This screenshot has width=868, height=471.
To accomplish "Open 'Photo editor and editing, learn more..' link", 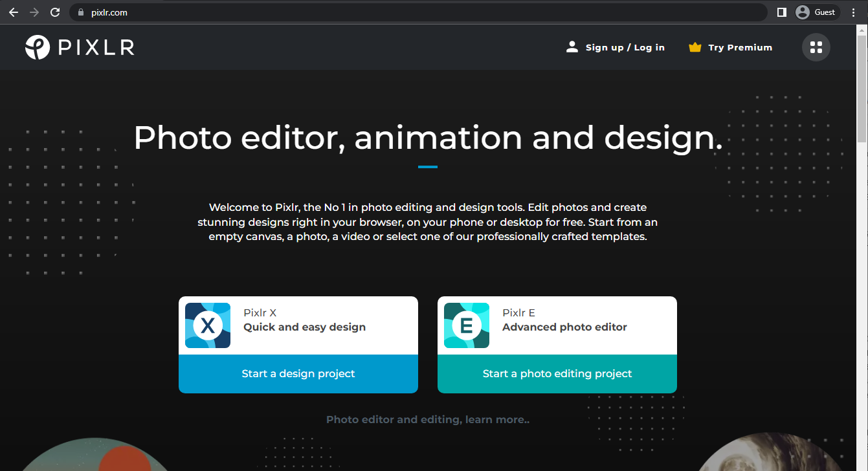I will [x=428, y=420].
